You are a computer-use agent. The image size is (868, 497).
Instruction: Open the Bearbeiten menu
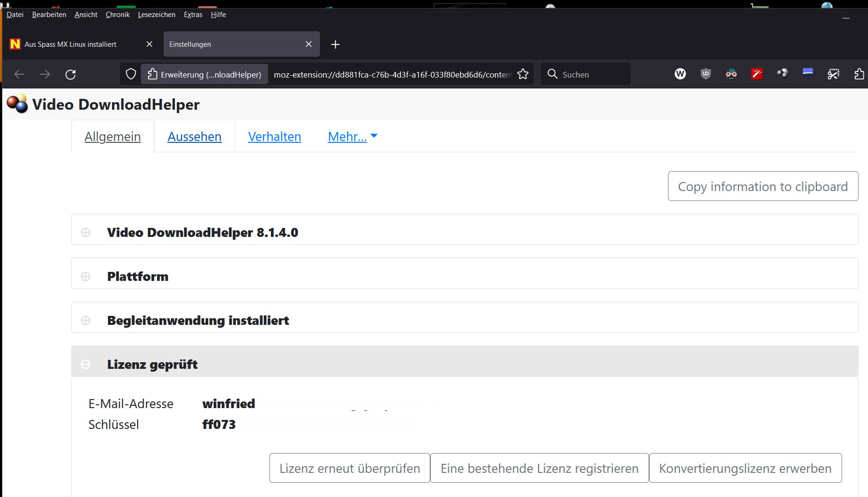tap(49, 15)
